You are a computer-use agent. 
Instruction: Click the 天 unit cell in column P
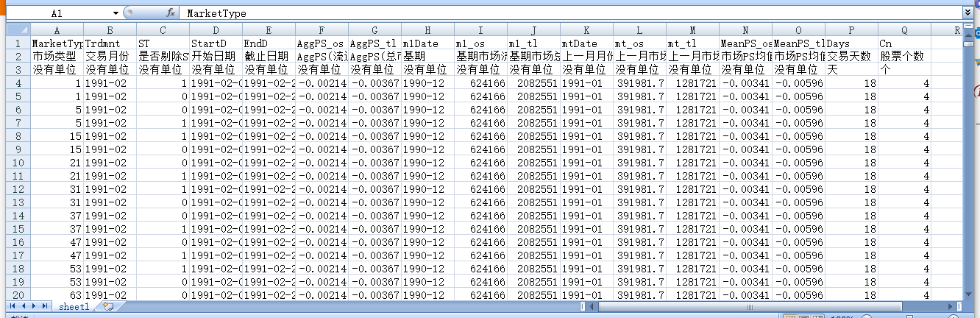point(851,70)
